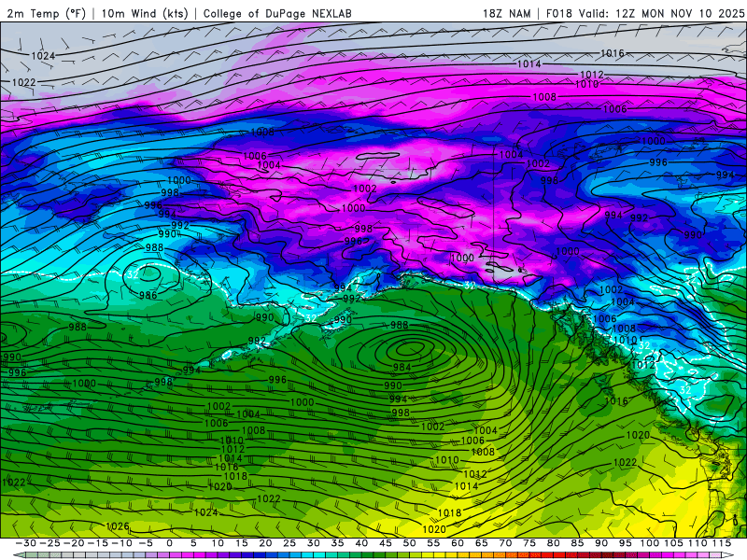
Task: Click -30 on the temperature scale
Action: pyautogui.click(x=26, y=543)
